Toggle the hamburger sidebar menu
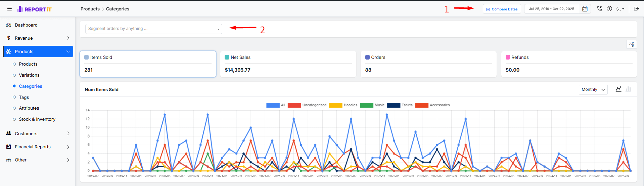The height and width of the screenshot is (186, 644). click(9, 9)
